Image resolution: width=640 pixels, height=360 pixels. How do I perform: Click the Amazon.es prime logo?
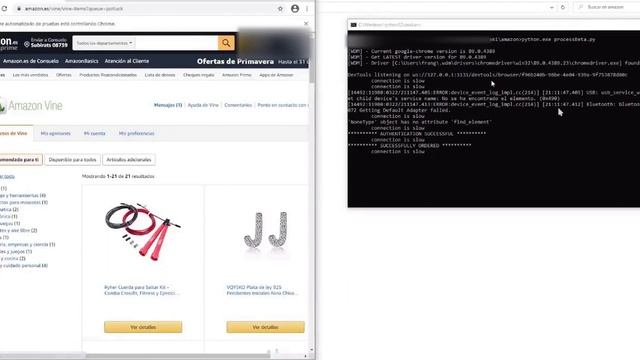(x=9, y=44)
